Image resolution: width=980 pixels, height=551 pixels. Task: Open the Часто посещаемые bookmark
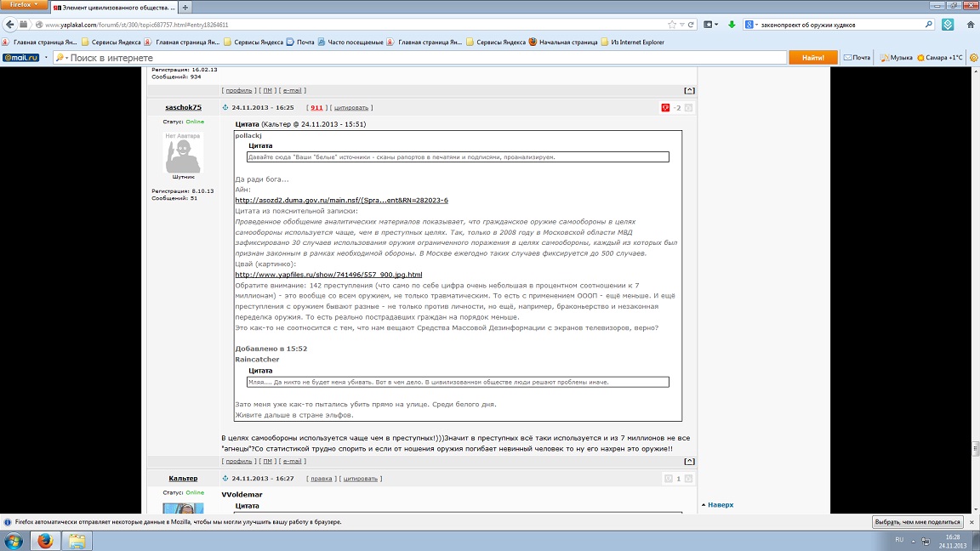click(350, 42)
